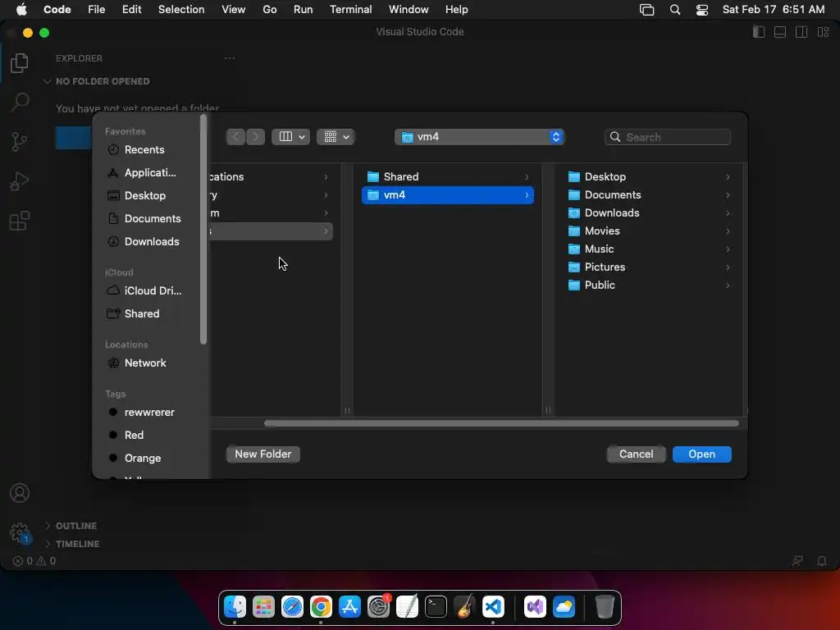
Task: Click the sidebar vertical scrollbar in dialog
Action: 203,230
